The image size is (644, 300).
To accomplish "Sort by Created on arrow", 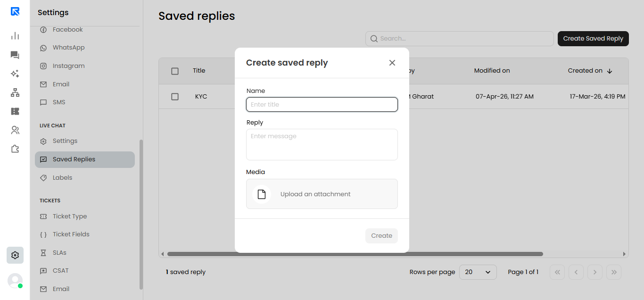I will (609, 71).
